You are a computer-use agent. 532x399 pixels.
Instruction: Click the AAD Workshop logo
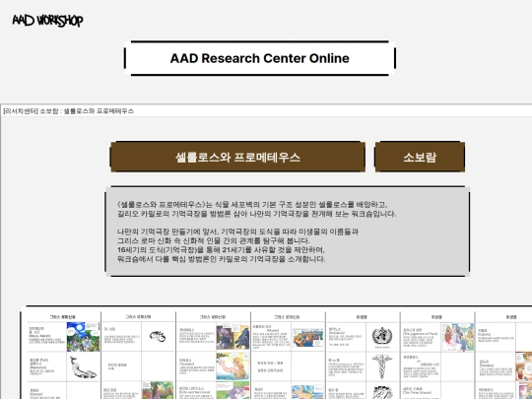tap(47, 21)
